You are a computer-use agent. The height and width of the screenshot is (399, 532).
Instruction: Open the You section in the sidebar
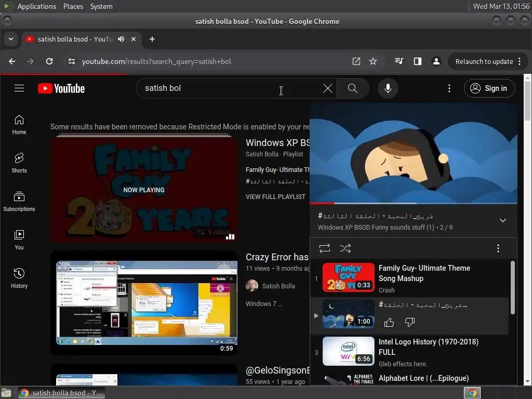pyautogui.click(x=19, y=240)
